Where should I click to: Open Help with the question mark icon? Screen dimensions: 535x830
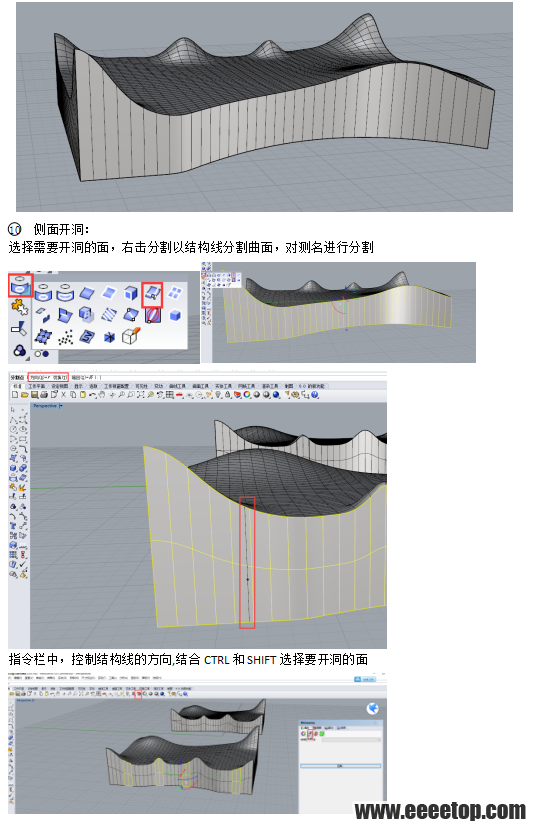[x=315, y=395]
